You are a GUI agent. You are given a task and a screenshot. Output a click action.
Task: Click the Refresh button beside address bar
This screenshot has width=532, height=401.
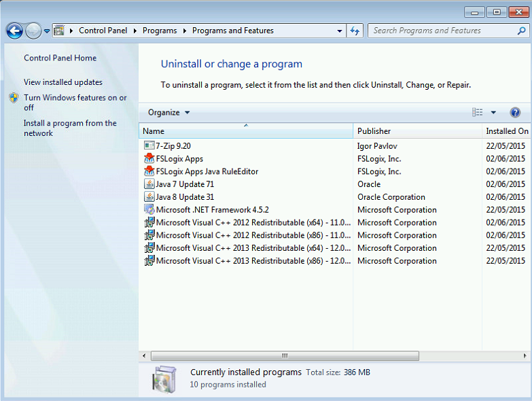[x=355, y=31]
